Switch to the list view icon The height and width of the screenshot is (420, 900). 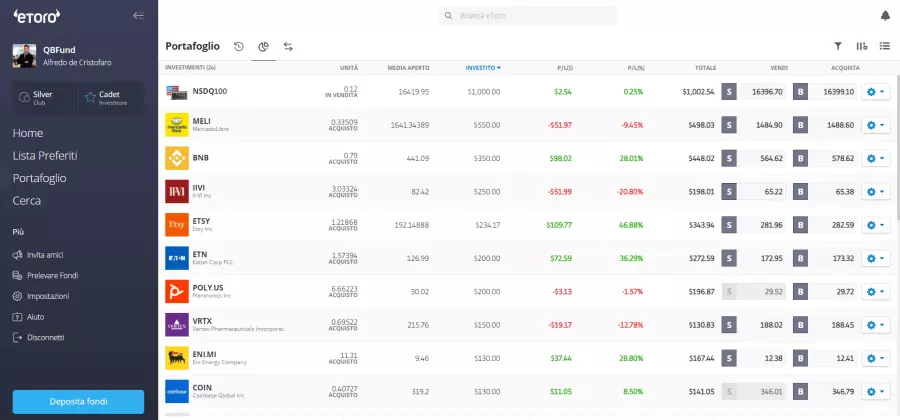coord(885,46)
